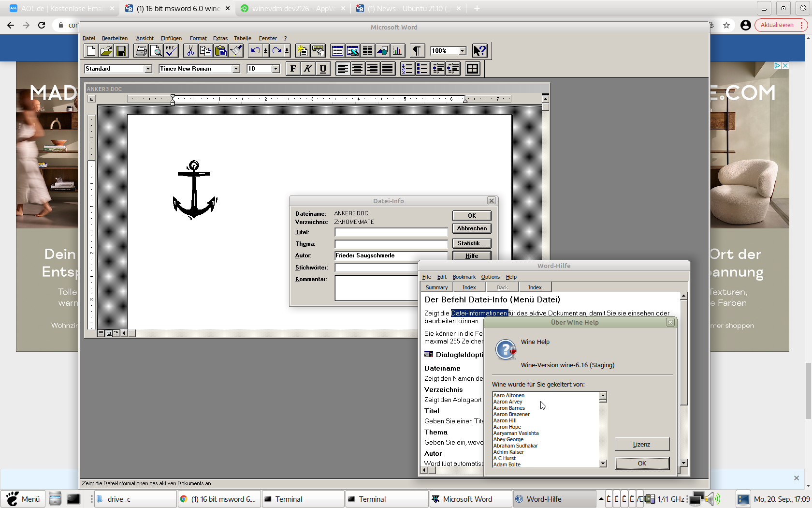Toggle underline (U) formatting
This screenshot has width=812, height=508.
(323, 69)
